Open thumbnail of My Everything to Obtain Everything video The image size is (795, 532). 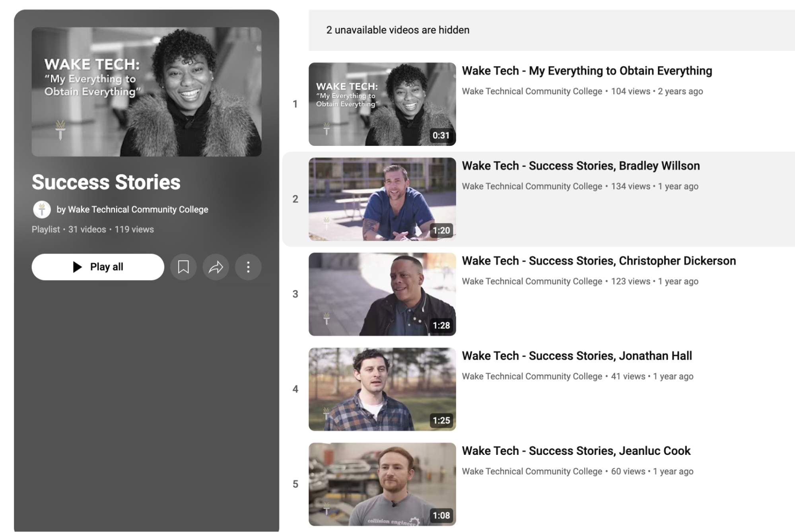coord(382,104)
